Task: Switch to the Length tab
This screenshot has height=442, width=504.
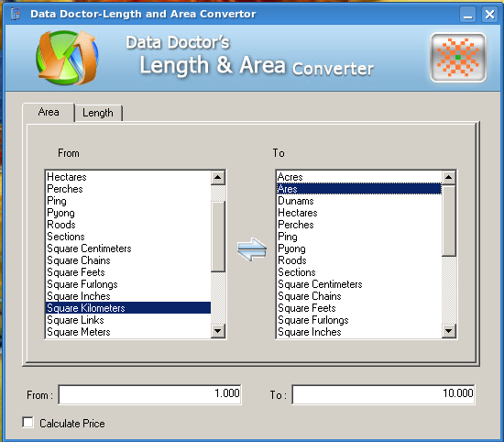Action: click(98, 113)
